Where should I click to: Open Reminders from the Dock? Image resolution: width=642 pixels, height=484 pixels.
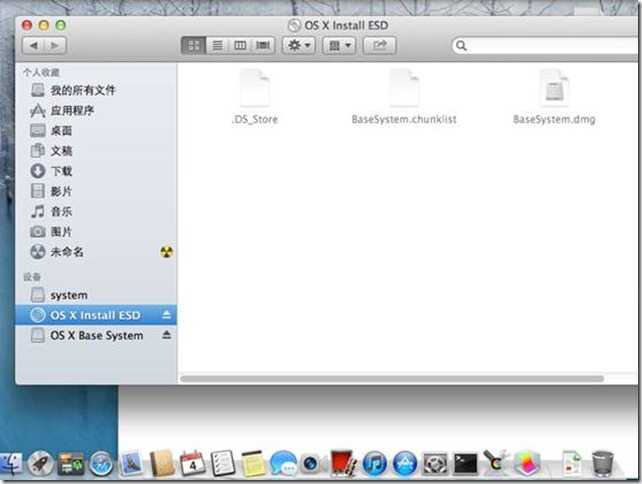222,464
